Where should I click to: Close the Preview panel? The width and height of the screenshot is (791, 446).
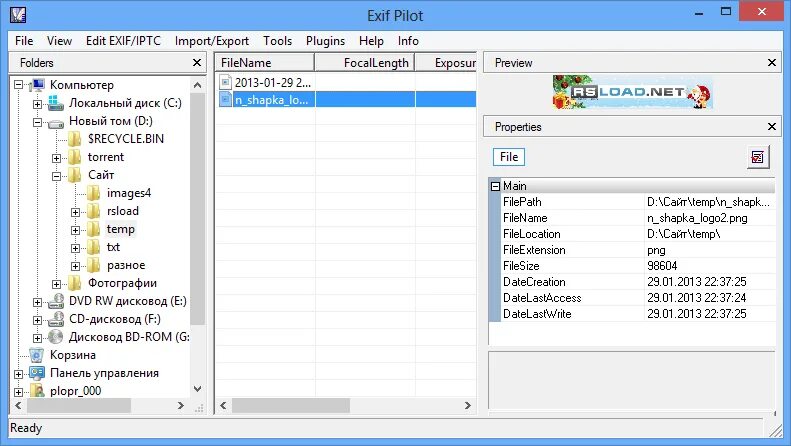[x=771, y=63]
